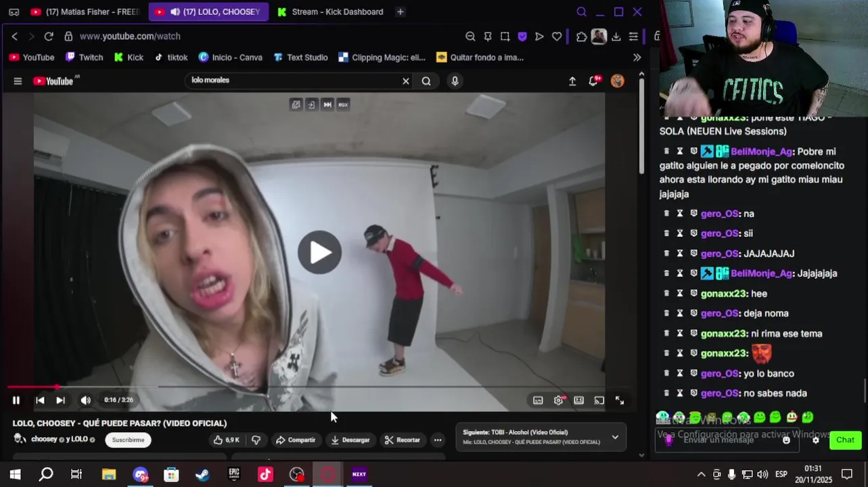
Task: Open YouTube notifications bell
Action: (594, 81)
